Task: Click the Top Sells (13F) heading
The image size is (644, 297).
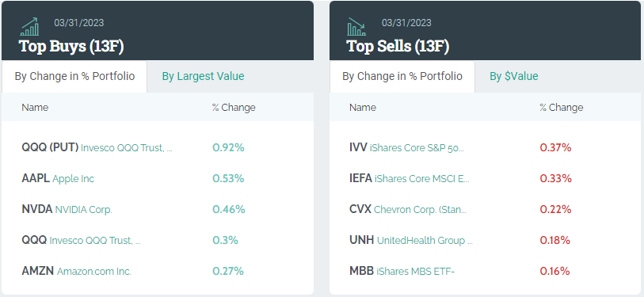Action: point(398,47)
